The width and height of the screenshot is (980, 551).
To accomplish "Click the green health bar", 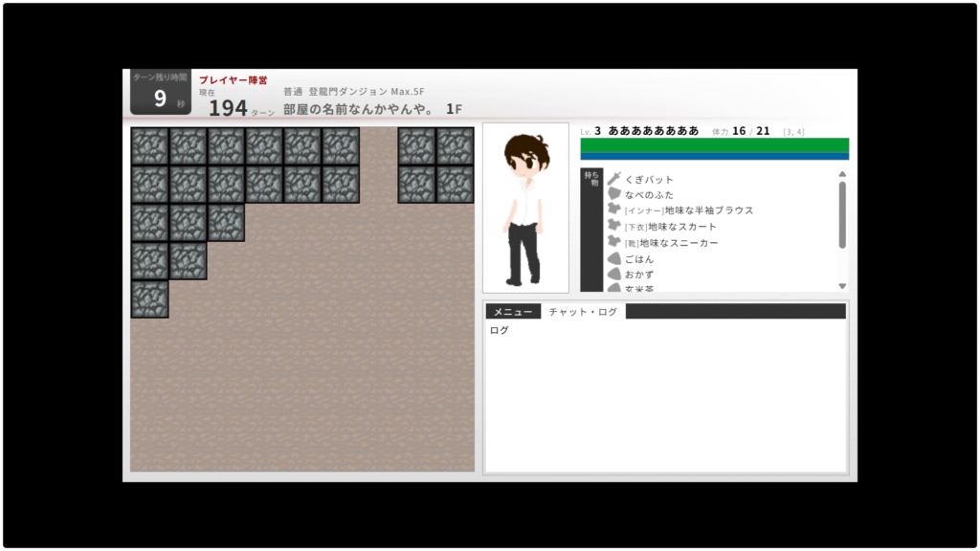I will pos(714,145).
